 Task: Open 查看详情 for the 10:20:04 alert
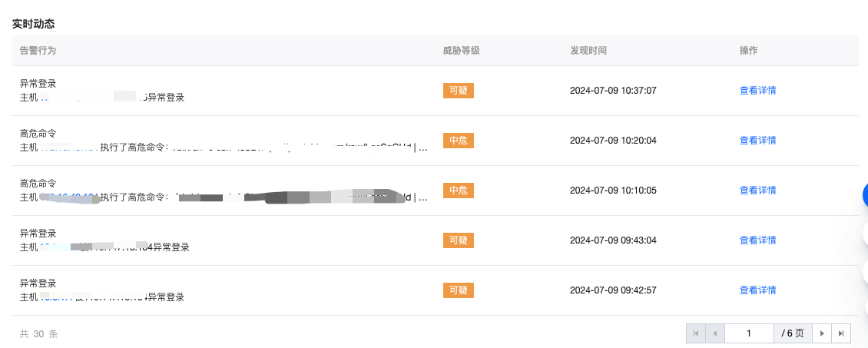pos(757,141)
